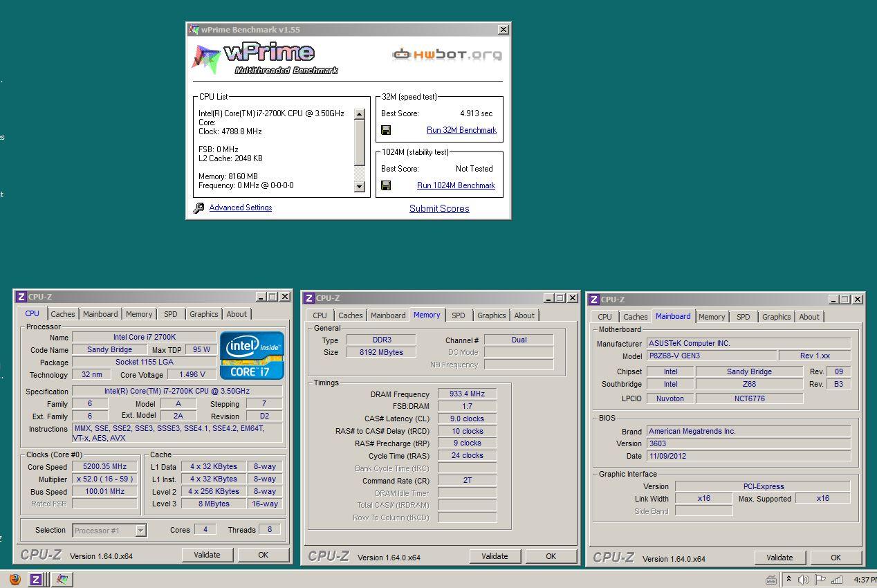The width and height of the screenshot is (877, 588).
Task: Click OK in the CPU window
Action: 263,555
